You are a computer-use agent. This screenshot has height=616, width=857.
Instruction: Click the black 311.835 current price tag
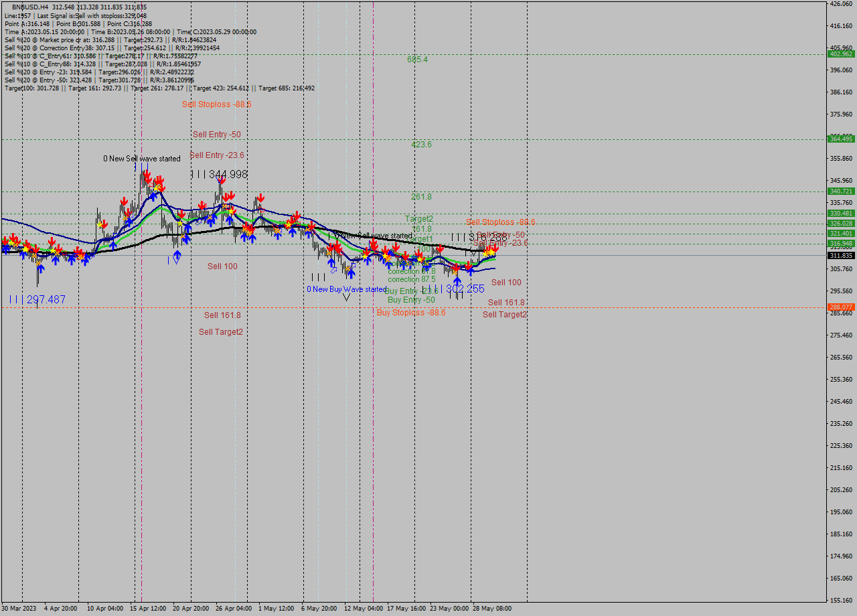tap(840, 255)
